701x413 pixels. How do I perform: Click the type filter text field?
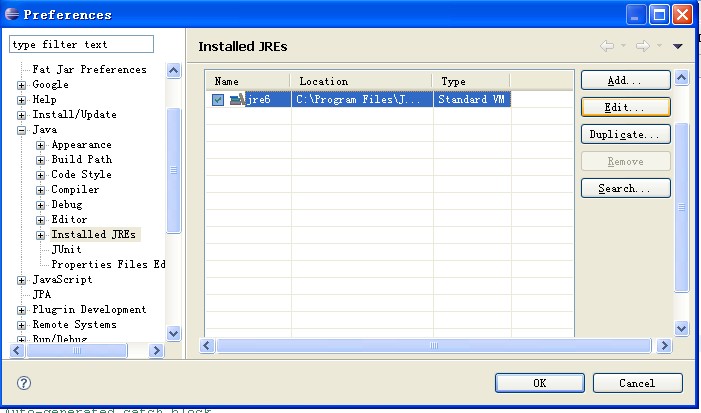[81, 44]
